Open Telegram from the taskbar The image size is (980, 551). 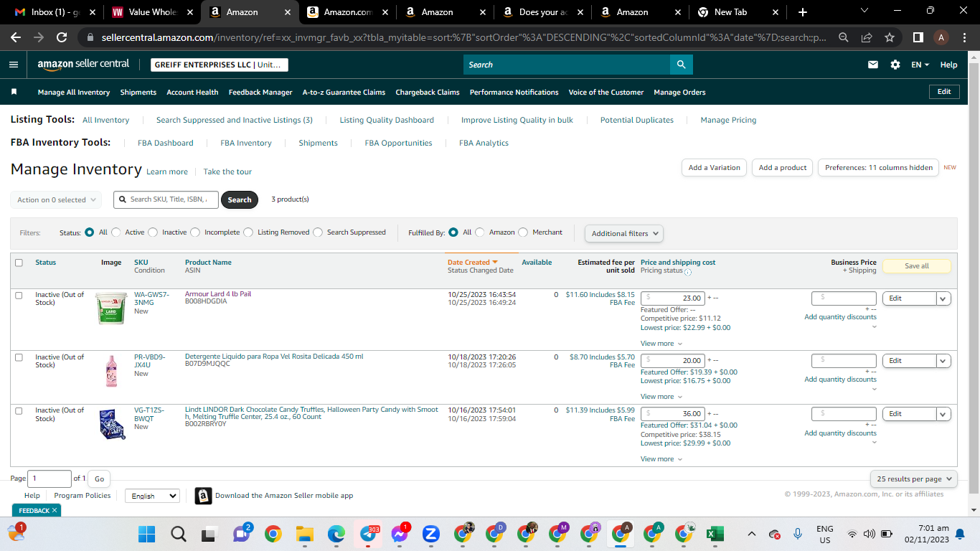(x=368, y=534)
